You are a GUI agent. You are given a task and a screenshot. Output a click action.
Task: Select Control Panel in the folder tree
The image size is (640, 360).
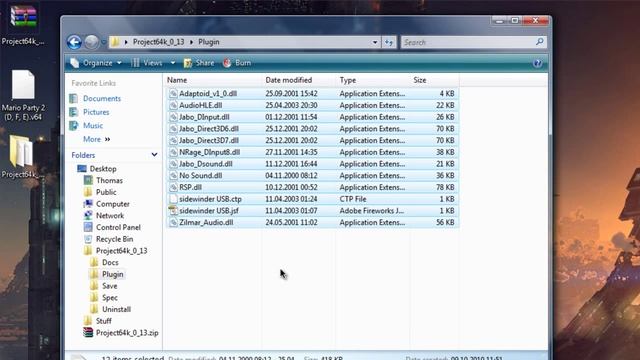[118, 227]
